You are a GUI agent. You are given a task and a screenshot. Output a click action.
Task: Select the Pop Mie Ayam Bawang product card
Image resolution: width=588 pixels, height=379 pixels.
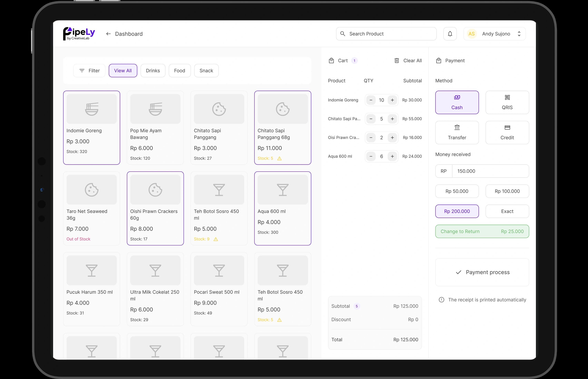(155, 128)
